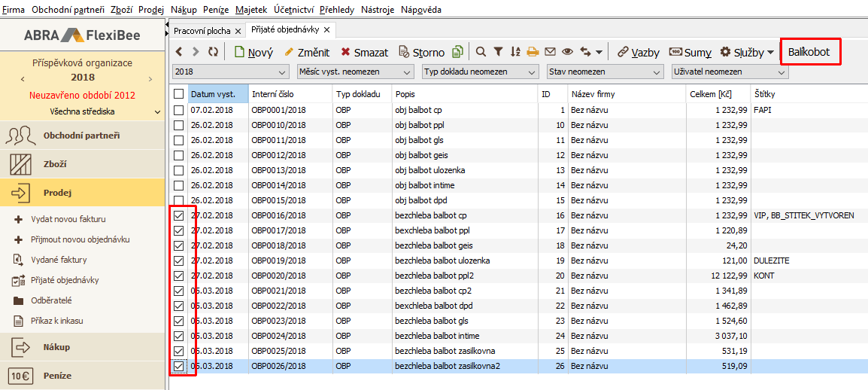Open Peníze sidebar section
Image resolution: width=868 pixels, height=390 pixels.
83,376
